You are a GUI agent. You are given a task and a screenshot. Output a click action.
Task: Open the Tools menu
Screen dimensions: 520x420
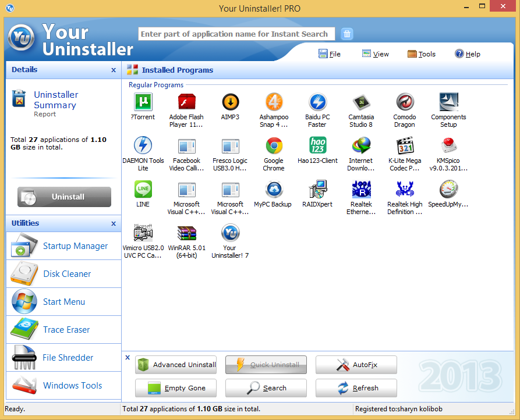point(422,54)
